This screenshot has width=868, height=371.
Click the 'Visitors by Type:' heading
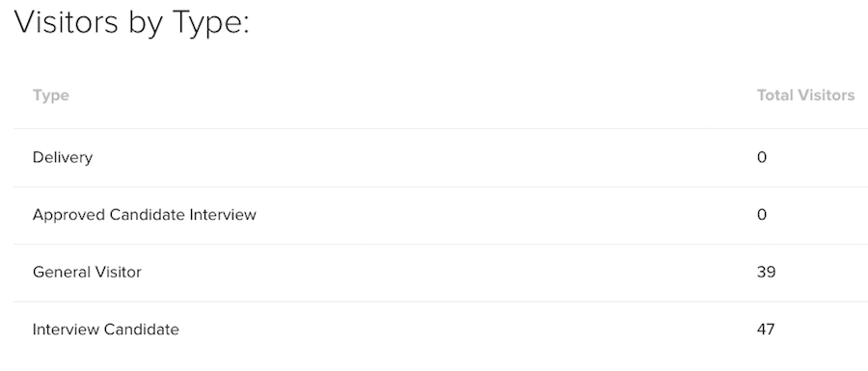click(x=132, y=23)
